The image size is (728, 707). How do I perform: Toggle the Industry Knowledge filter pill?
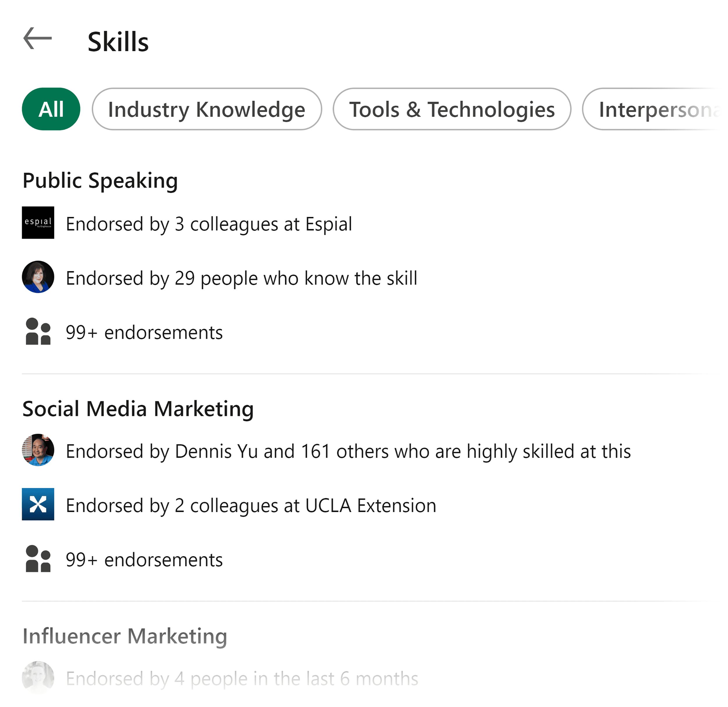[x=207, y=109]
